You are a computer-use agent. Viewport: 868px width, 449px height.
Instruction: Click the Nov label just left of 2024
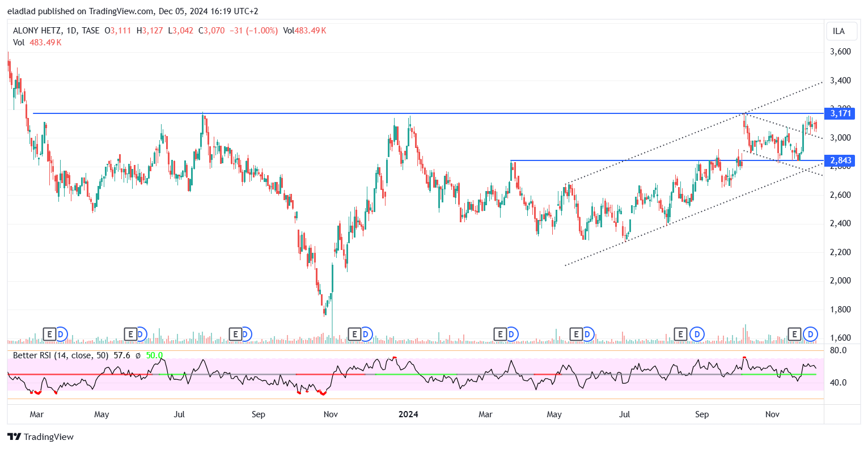pos(331,414)
